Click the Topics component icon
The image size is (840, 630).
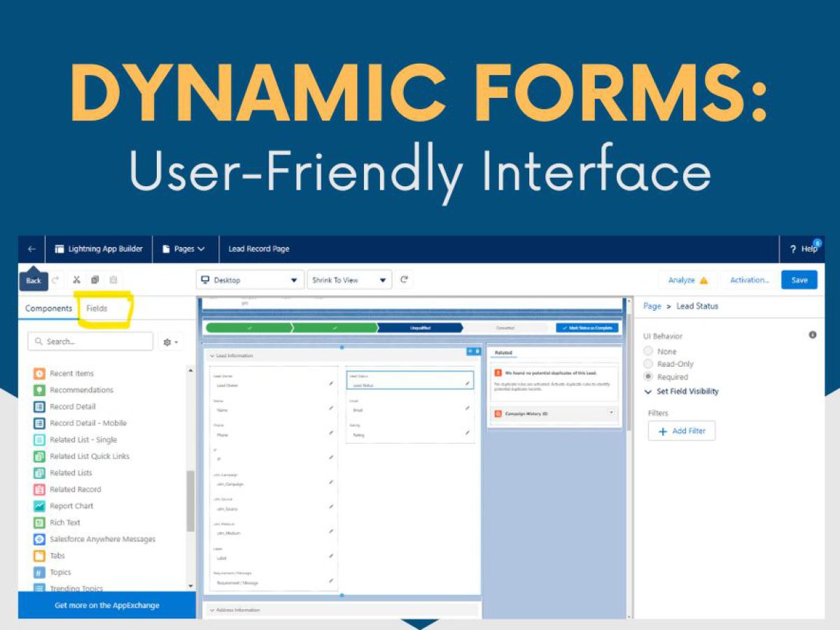tap(39, 573)
